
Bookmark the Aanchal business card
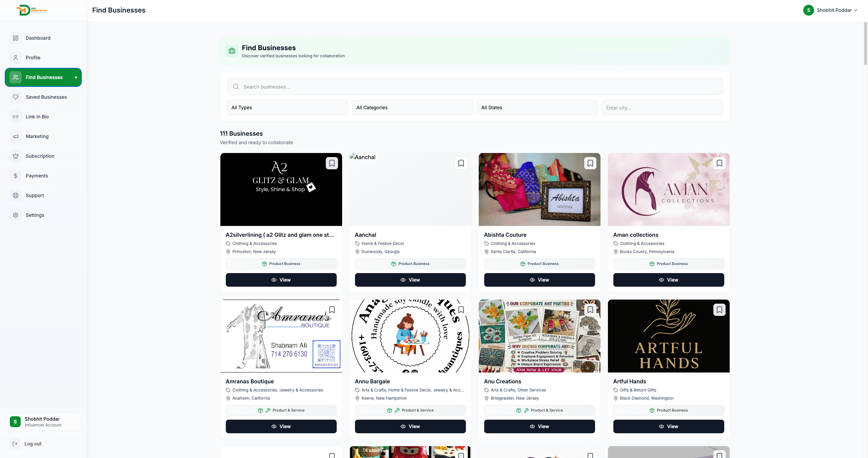[461, 163]
